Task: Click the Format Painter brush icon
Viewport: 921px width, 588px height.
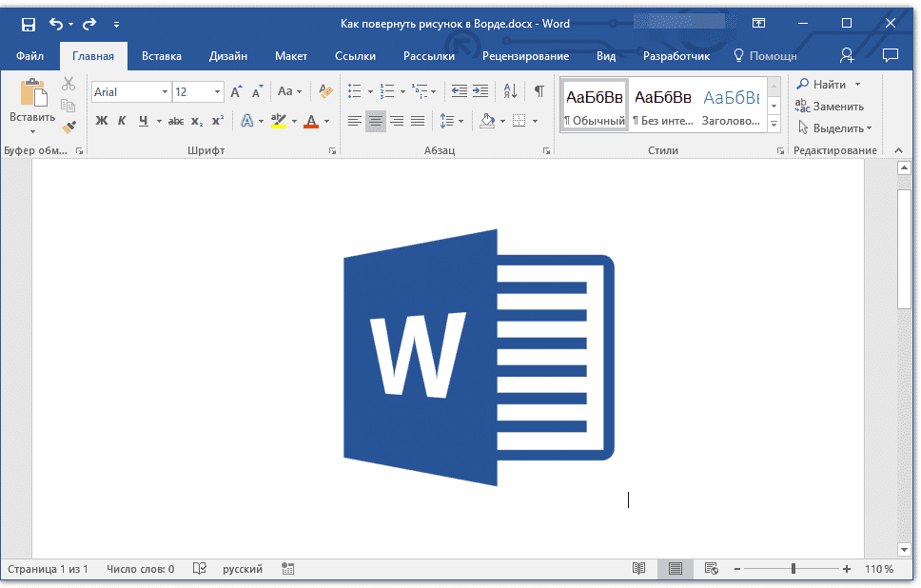Action: click(69, 127)
